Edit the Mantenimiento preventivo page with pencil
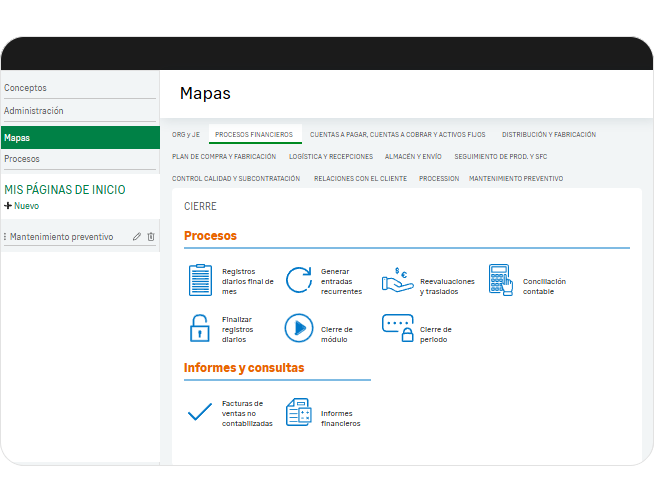654x500 pixels. pyautogui.click(x=137, y=237)
